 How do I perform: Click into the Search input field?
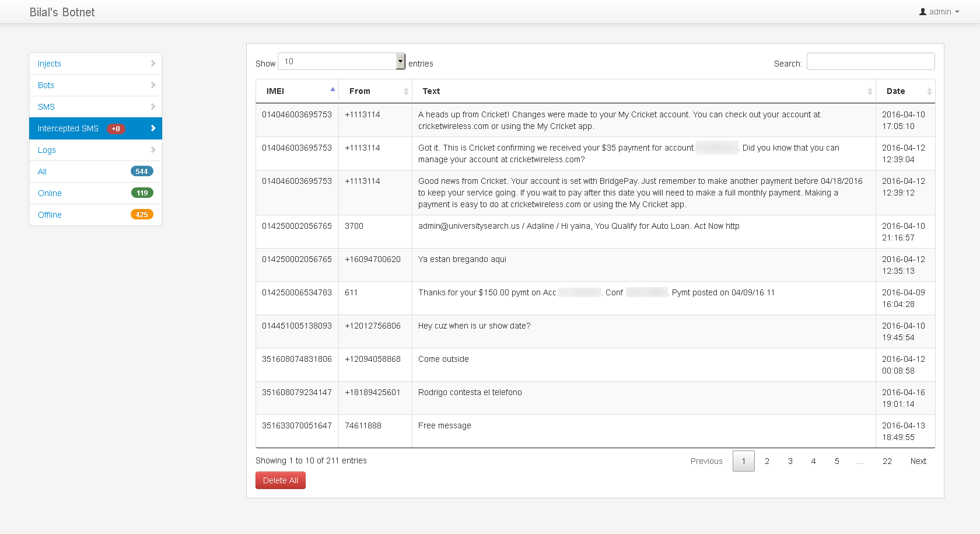[870, 62]
